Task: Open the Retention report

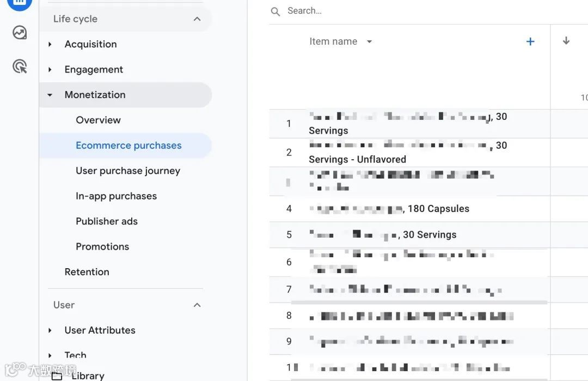Action: pos(87,272)
